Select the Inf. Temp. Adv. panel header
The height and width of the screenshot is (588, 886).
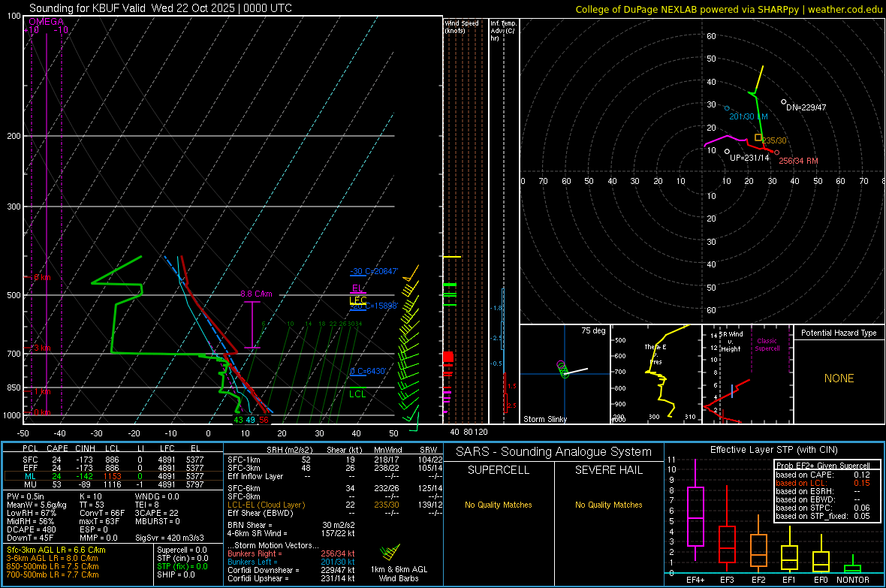(503, 31)
